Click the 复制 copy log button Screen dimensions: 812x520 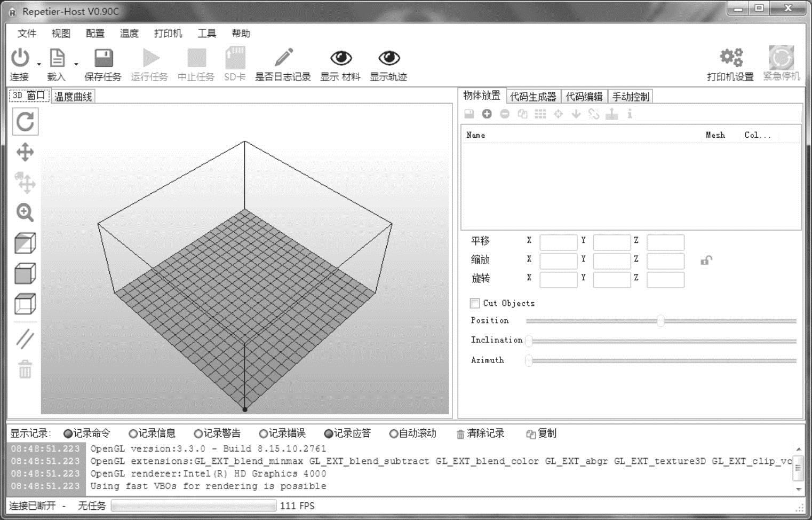542,433
